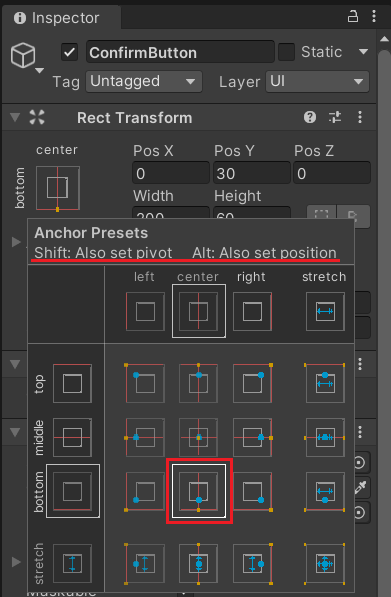391x597 pixels.
Task: Open the Inspector tab three-dot menu
Action: tap(374, 16)
